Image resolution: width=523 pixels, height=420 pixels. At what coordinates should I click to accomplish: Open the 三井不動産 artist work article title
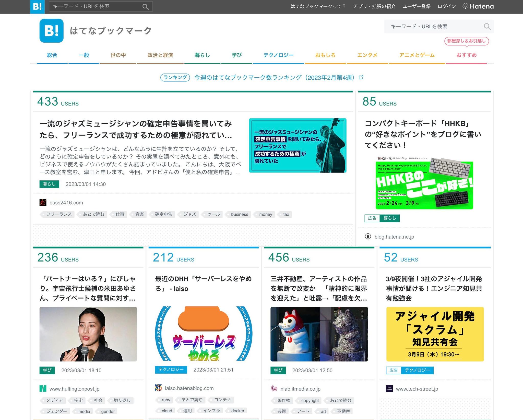pyautogui.click(x=319, y=289)
